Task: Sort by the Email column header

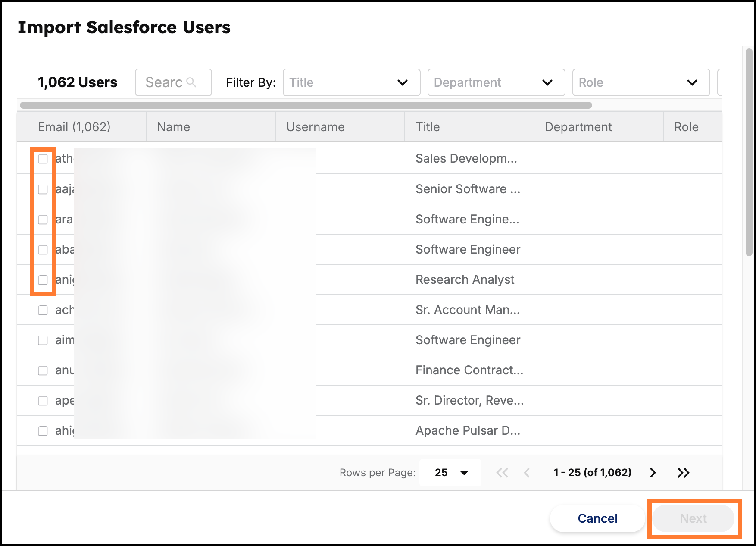Action: point(81,127)
